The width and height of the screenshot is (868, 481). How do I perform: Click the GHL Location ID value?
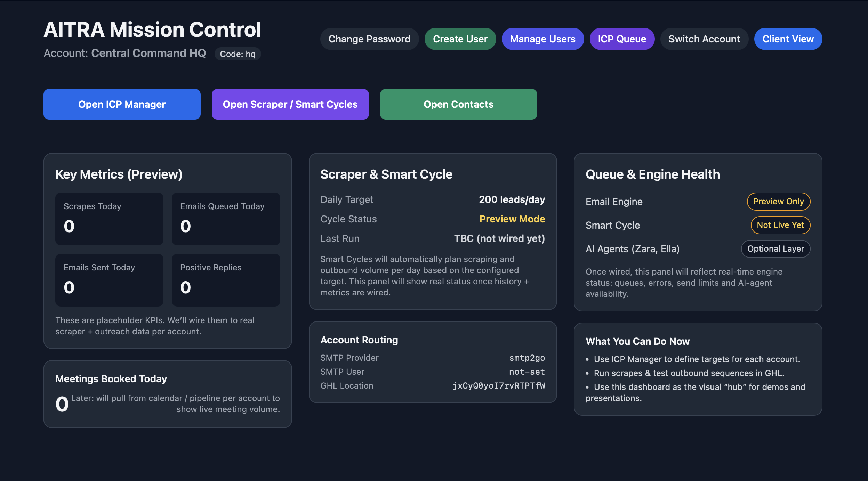point(499,386)
